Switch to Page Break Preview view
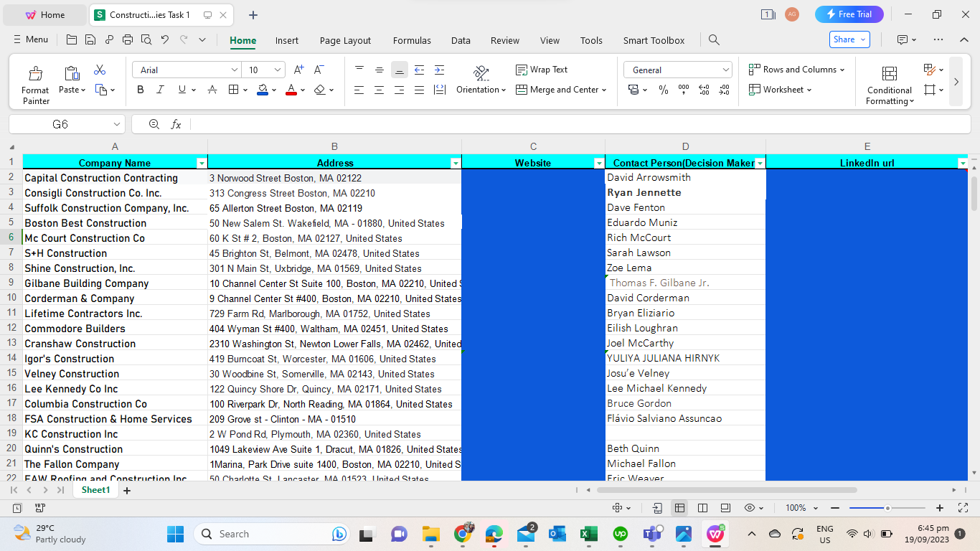Image resolution: width=980 pixels, height=551 pixels. pyautogui.click(x=703, y=508)
